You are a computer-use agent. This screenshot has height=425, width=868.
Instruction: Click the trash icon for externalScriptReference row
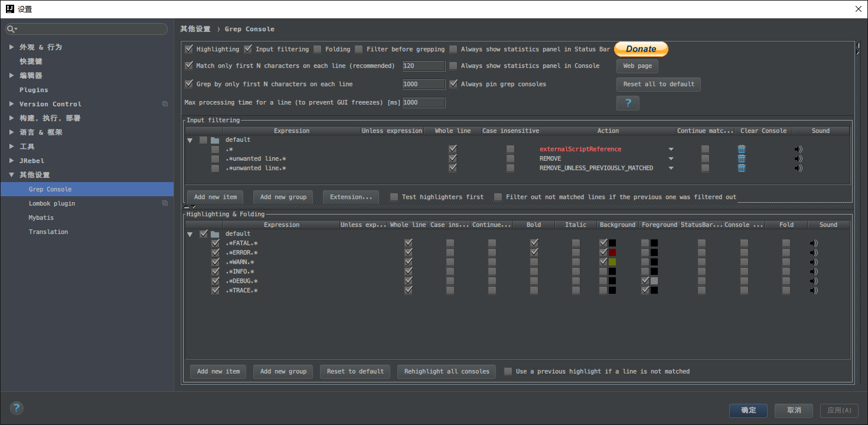pos(741,149)
